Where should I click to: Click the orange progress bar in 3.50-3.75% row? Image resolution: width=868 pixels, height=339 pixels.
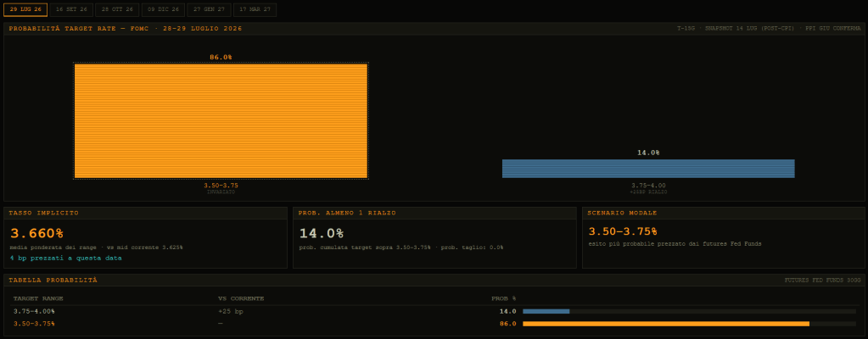666,324
